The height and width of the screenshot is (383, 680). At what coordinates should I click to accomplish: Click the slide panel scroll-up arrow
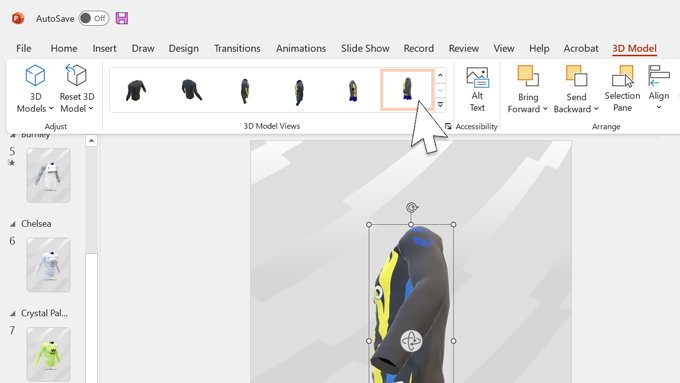[x=91, y=141]
